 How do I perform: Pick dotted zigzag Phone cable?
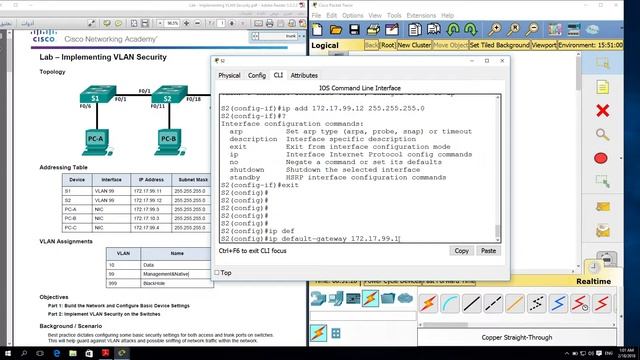[x=536, y=303]
